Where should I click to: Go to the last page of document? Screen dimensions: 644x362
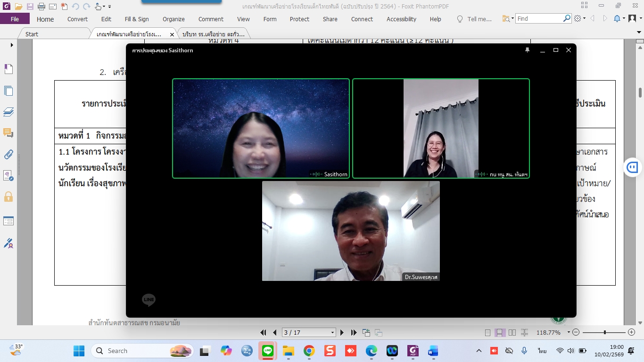pyautogui.click(x=354, y=333)
